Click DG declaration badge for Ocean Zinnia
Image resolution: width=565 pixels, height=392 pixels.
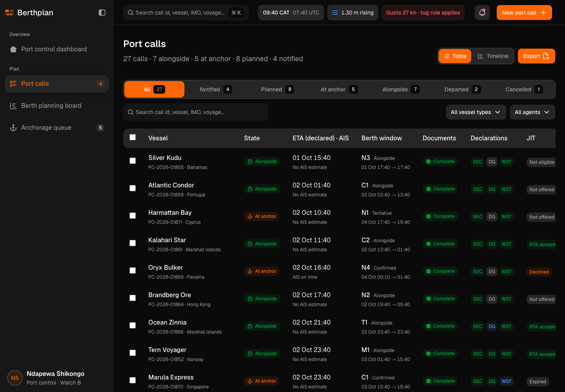tap(492, 327)
